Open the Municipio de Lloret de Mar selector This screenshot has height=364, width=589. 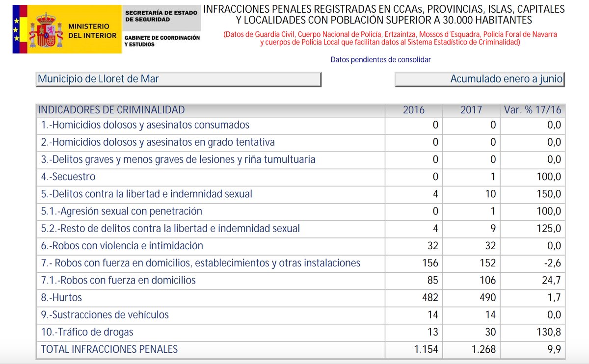point(179,79)
